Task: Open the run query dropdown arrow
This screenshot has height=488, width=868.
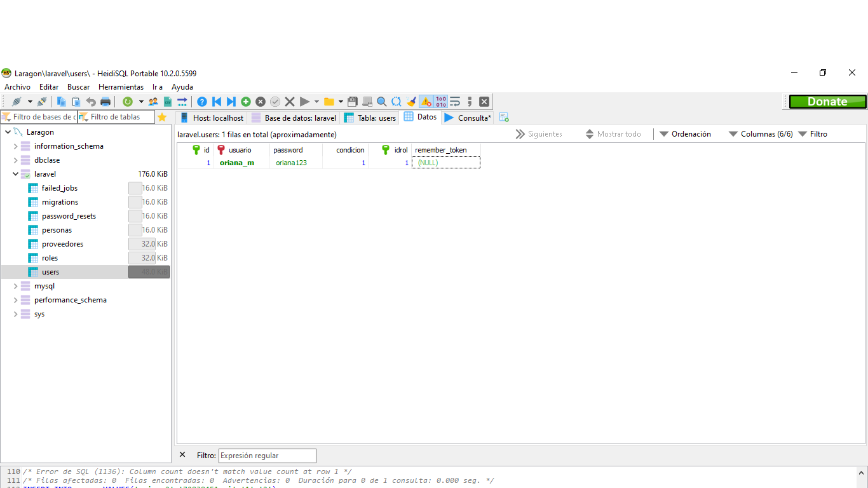Action: [316, 102]
